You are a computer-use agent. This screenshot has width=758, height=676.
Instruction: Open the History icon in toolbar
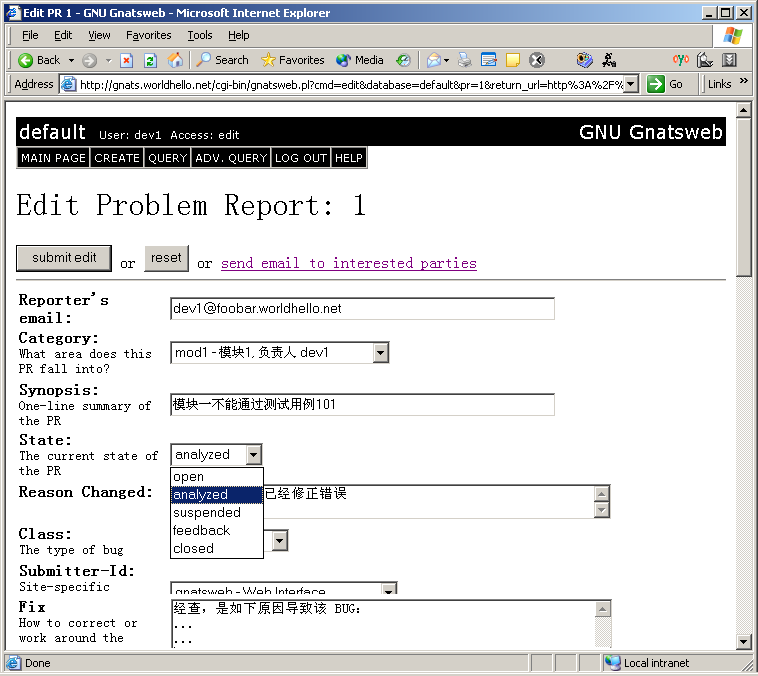click(x=403, y=60)
